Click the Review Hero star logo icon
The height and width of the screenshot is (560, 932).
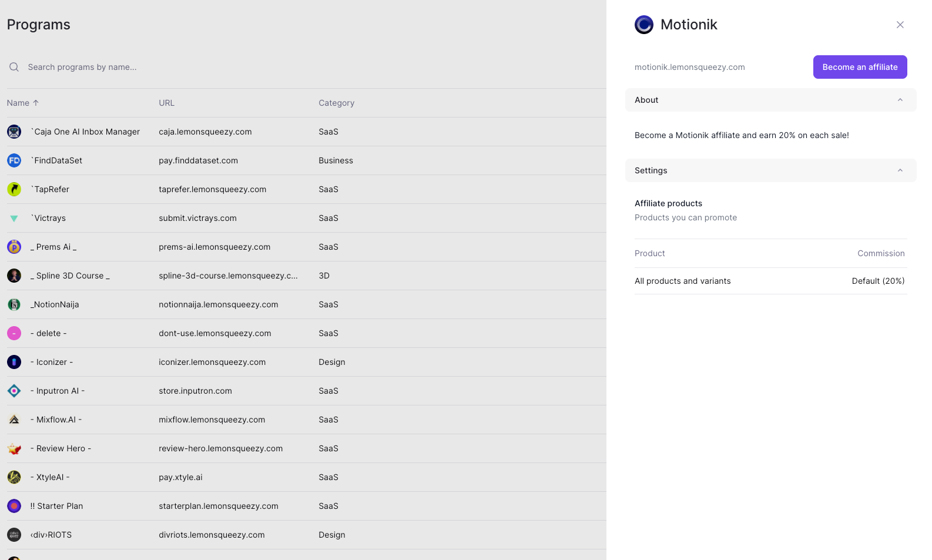(14, 449)
